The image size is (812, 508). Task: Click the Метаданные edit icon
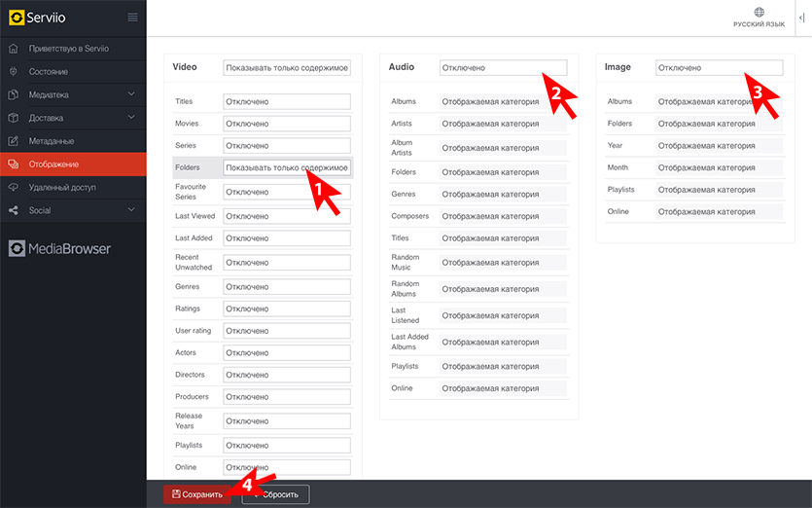(x=14, y=141)
